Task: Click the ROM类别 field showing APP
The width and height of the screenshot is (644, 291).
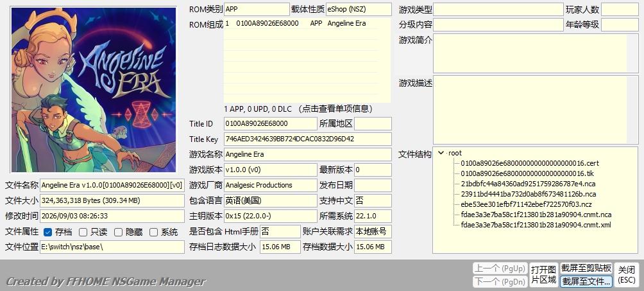Action: coord(257,9)
